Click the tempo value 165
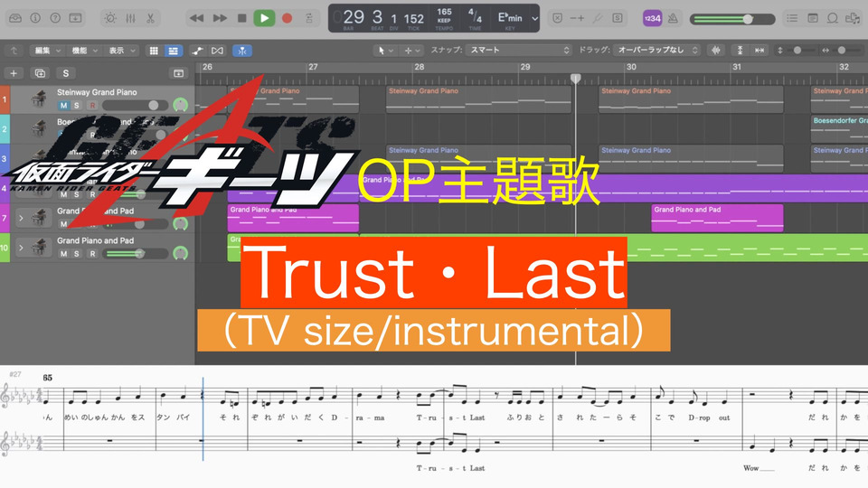 (x=444, y=12)
